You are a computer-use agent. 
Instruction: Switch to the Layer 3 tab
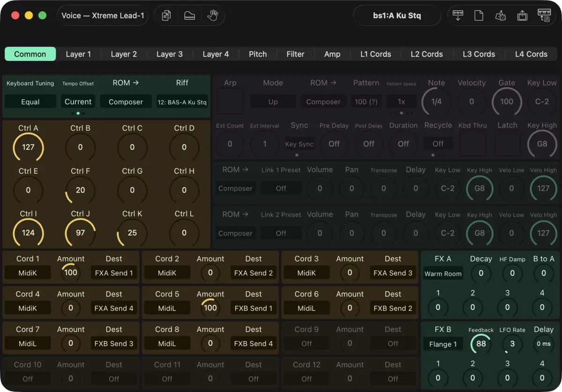[x=170, y=54]
